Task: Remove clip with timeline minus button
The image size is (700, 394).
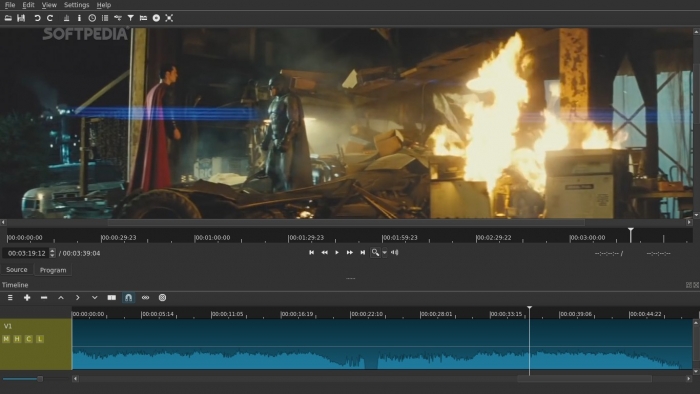Action: (x=44, y=298)
